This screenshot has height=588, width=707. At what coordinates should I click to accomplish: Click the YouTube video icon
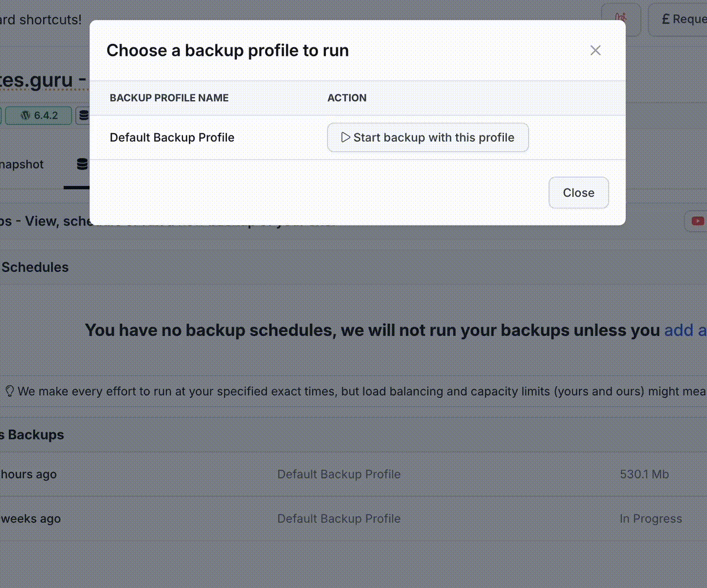tap(698, 221)
